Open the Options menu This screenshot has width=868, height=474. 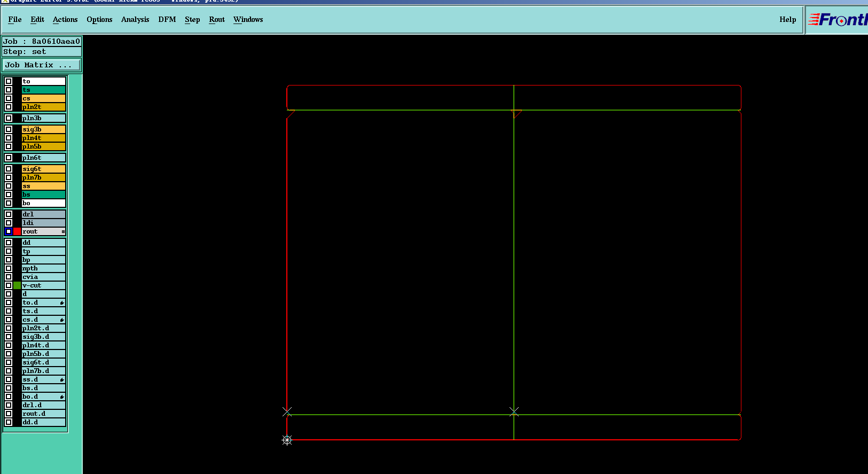point(99,20)
